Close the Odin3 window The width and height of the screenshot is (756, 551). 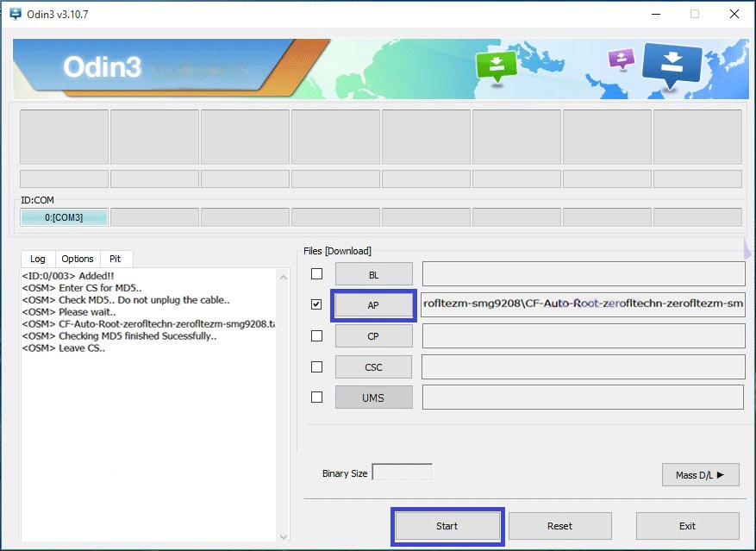(x=734, y=14)
